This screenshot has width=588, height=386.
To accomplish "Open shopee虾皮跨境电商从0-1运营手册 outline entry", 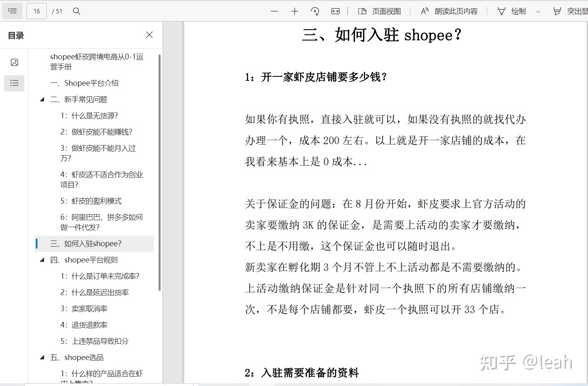I will [x=97, y=62].
